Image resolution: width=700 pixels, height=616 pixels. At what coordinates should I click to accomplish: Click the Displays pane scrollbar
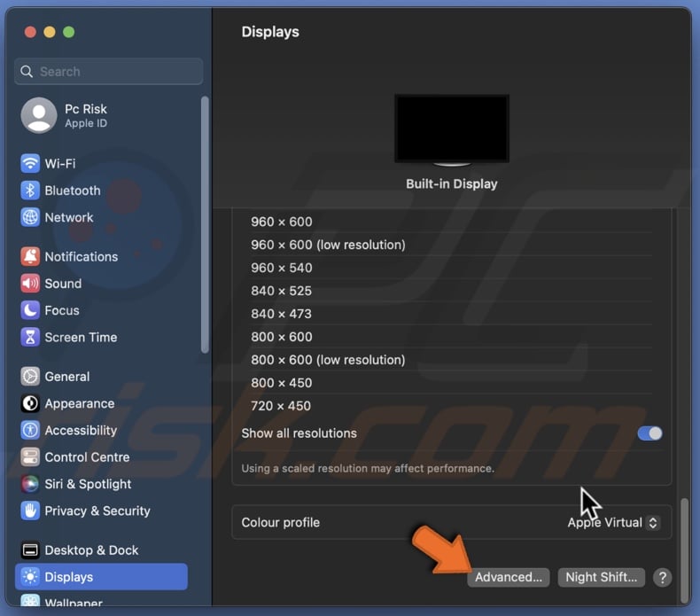click(684, 550)
